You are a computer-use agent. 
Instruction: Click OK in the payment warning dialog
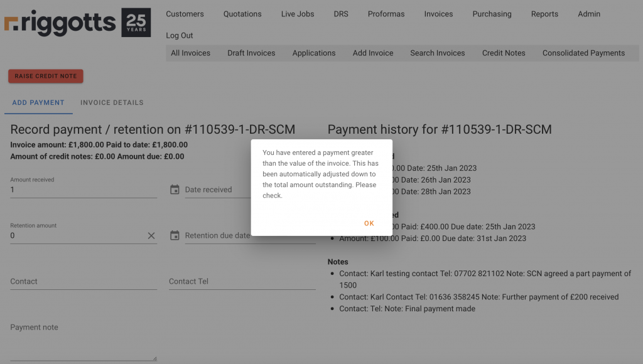[x=369, y=223]
